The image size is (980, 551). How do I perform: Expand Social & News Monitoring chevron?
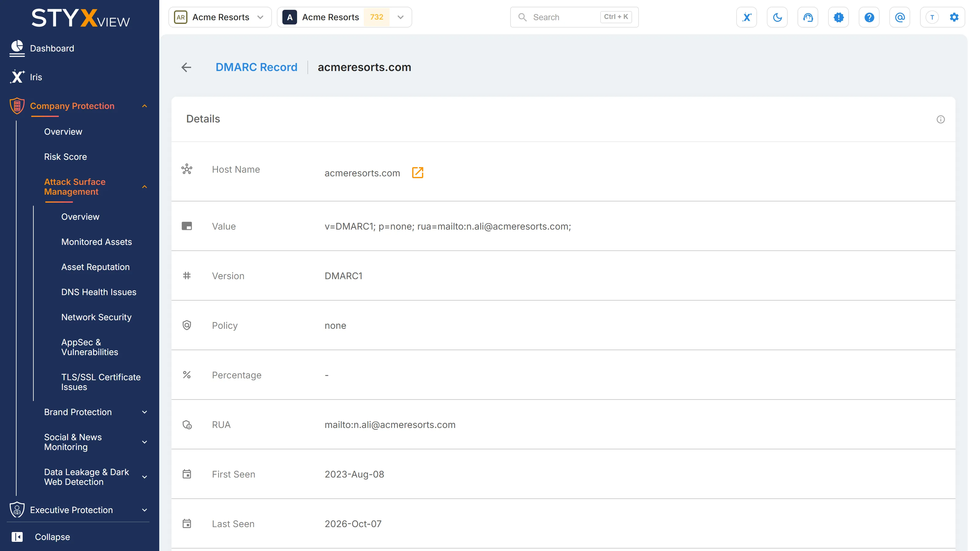(x=145, y=442)
